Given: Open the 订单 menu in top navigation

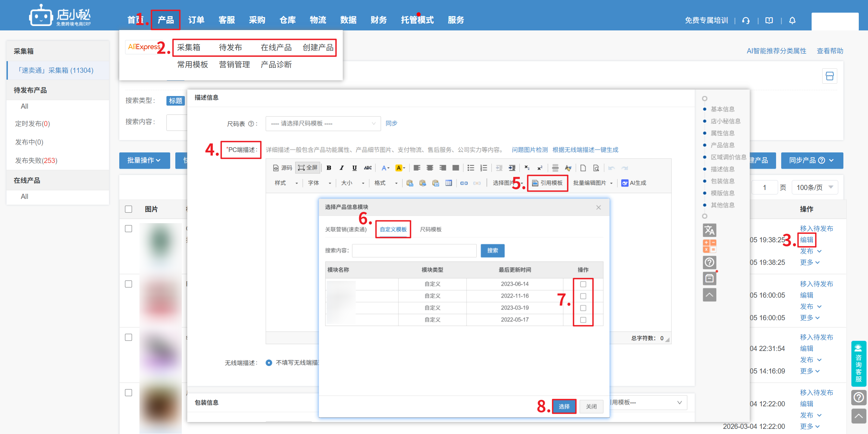Looking at the screenshot, I should 196,20.
